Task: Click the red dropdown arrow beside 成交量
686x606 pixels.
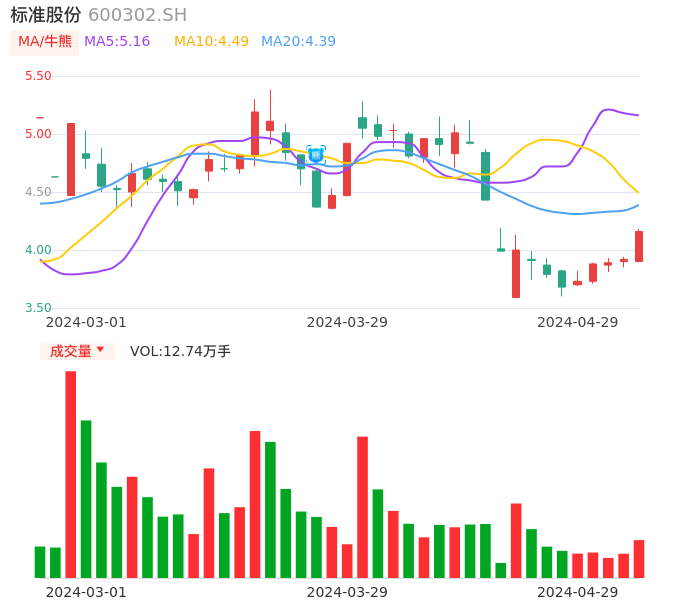Action: pos(100,350)
